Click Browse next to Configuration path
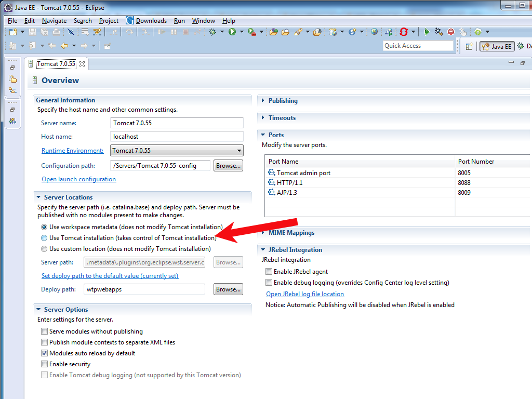This screenshot has height=399, width=532. click(x=228, y=166)
